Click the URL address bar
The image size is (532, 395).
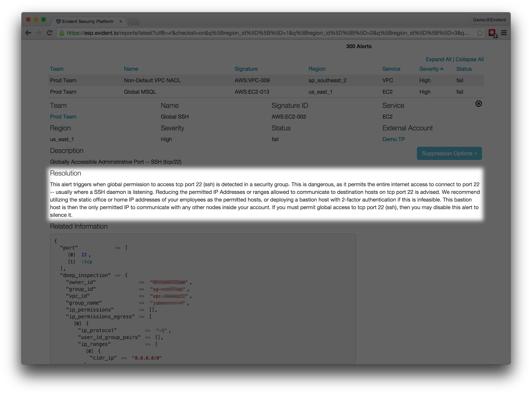point(268,33)
